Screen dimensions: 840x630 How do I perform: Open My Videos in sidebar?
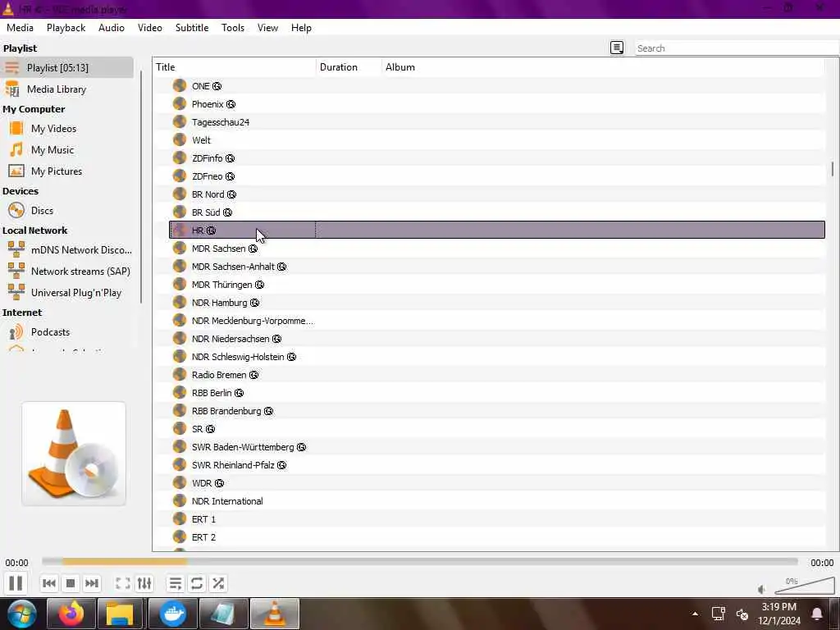point(67,129)
